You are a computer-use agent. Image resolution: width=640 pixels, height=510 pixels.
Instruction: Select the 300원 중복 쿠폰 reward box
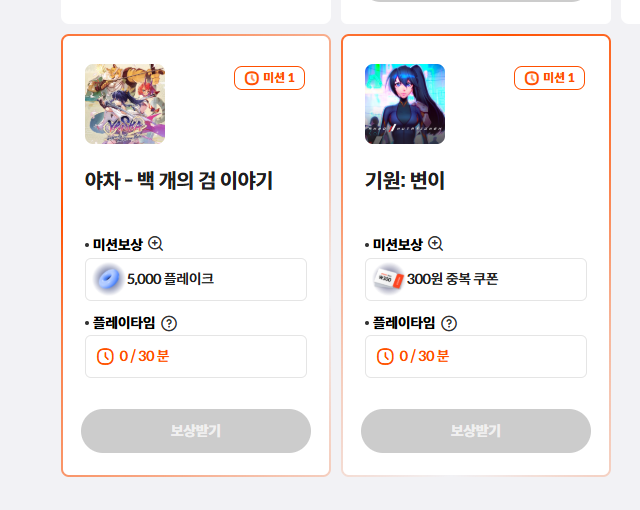pos(476,279)
